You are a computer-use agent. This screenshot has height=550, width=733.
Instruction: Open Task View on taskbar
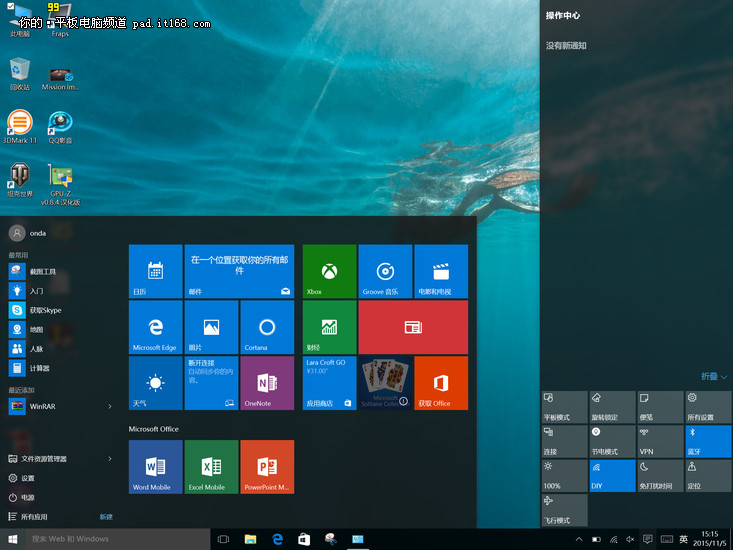point(223,539)
